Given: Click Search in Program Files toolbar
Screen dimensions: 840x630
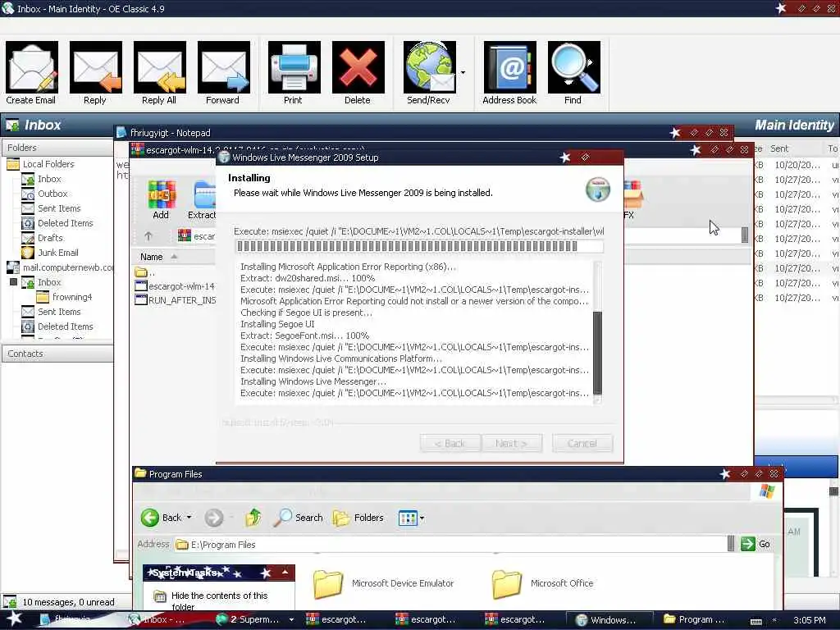Looking at the screenshot, I should click(x=299, y=518).
